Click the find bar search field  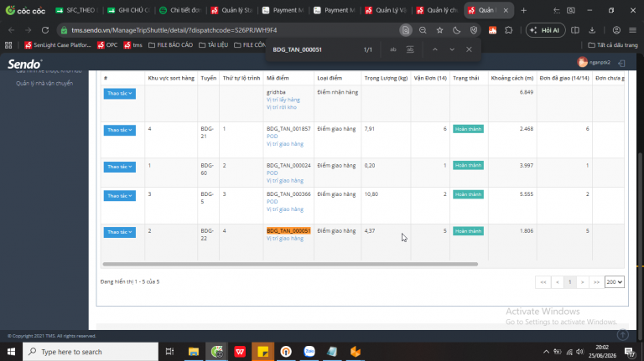pos(314,49)
